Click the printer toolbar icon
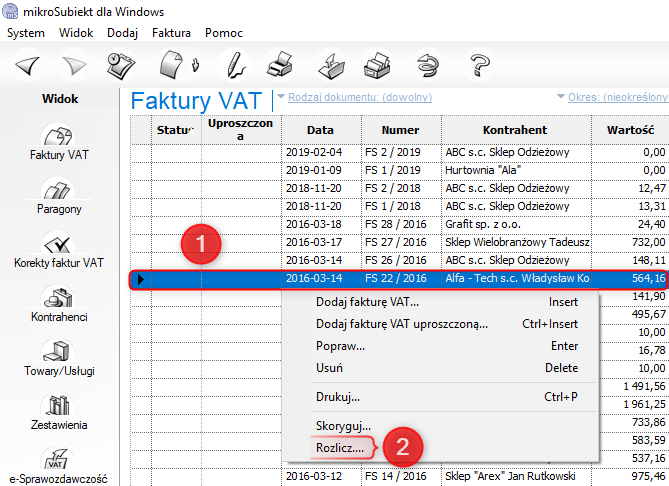 [x=280, y=65]
